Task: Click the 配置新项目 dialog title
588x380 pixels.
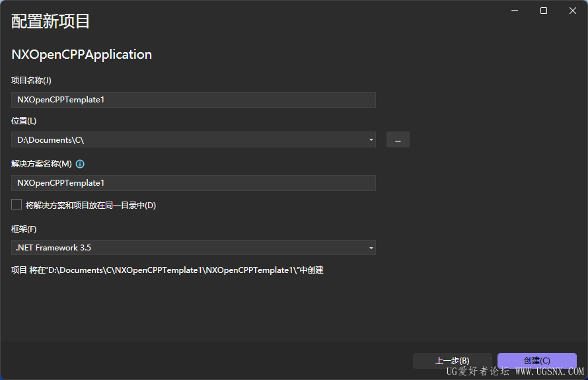Action: (x=50, y=21)
